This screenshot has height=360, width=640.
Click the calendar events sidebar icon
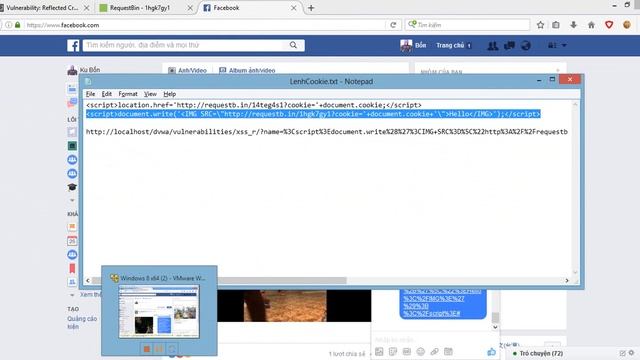pyautogui.click(x=72, y=241)
